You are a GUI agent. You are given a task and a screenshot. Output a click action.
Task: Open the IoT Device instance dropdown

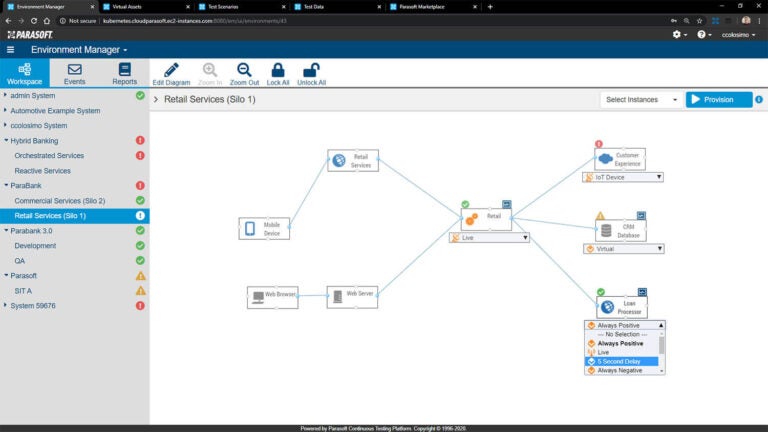(x=623, y=177)
